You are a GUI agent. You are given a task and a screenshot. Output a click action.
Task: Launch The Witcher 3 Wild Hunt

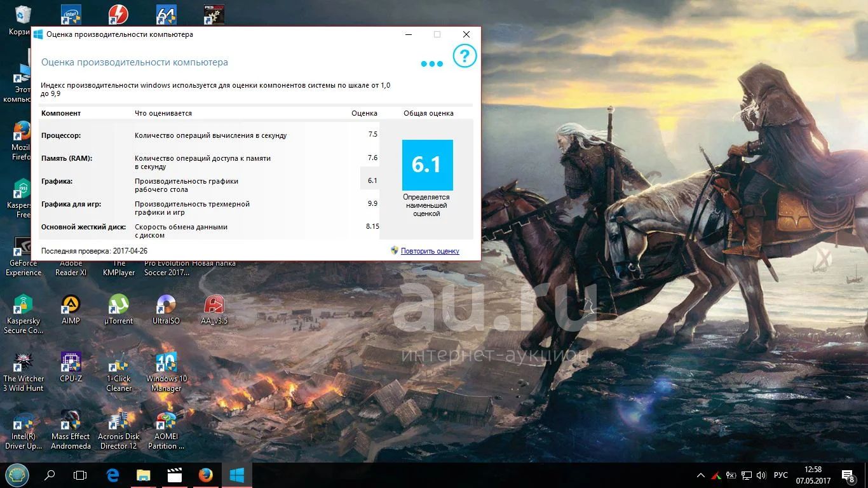[24, 372]
